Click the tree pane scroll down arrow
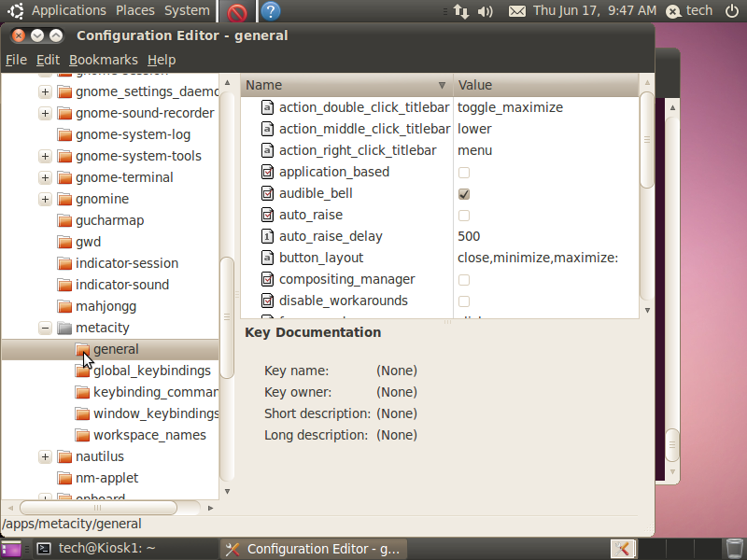The height and width of the screenshot is (560, 747). pos(227,492)
